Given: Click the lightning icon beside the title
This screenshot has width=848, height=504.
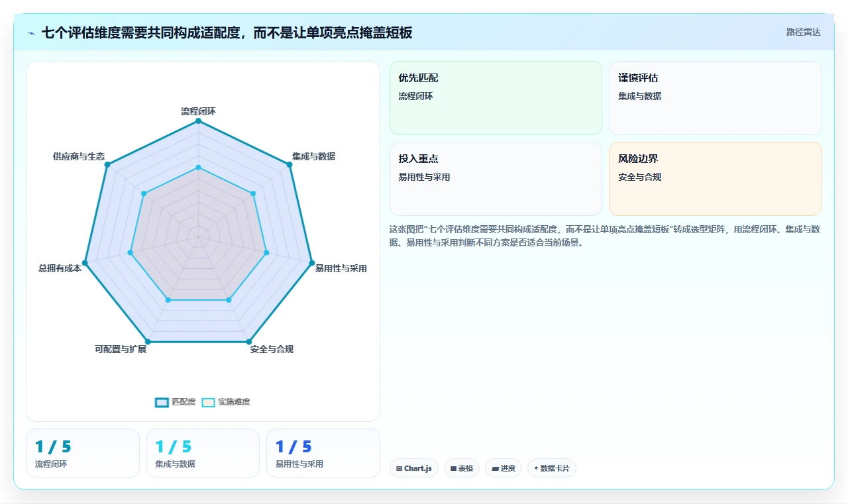Looking at the screenshot, I should point(31,33).
